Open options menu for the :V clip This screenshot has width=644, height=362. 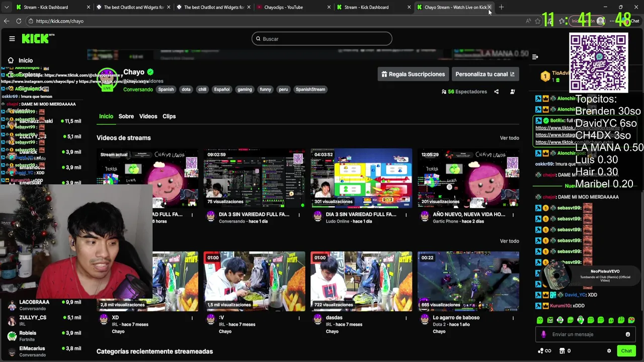pyautogui.click(x=299, y=318)
